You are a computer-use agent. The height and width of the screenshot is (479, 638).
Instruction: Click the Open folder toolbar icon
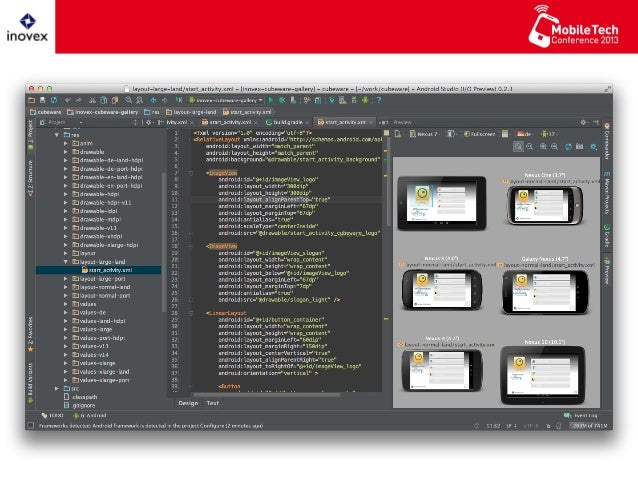point(31,100)
